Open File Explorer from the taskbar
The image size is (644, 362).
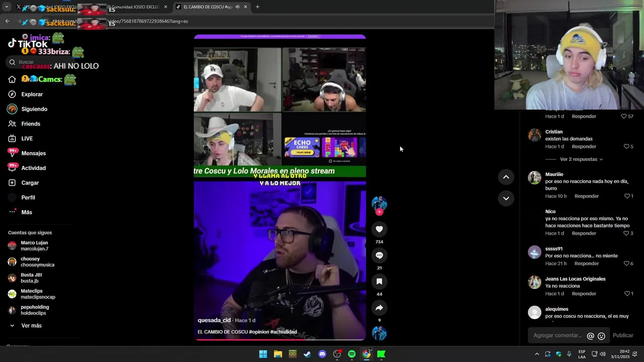point(278,354)
